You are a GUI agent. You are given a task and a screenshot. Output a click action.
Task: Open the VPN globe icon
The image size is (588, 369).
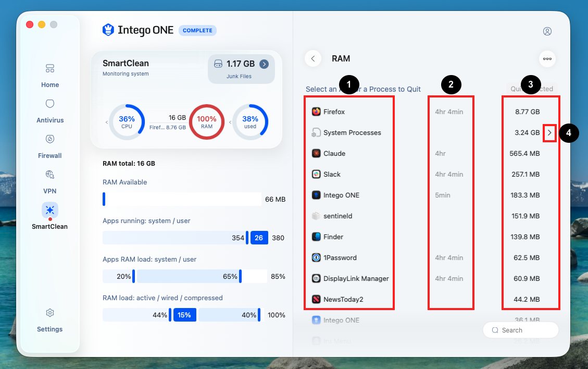click(50, 175)
